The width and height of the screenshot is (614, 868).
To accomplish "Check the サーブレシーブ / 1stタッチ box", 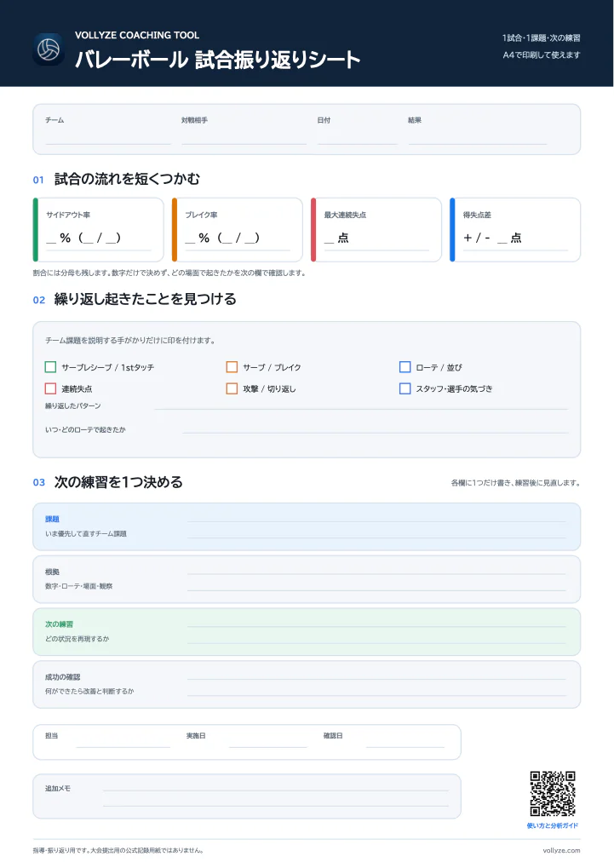I will point(50,367).
